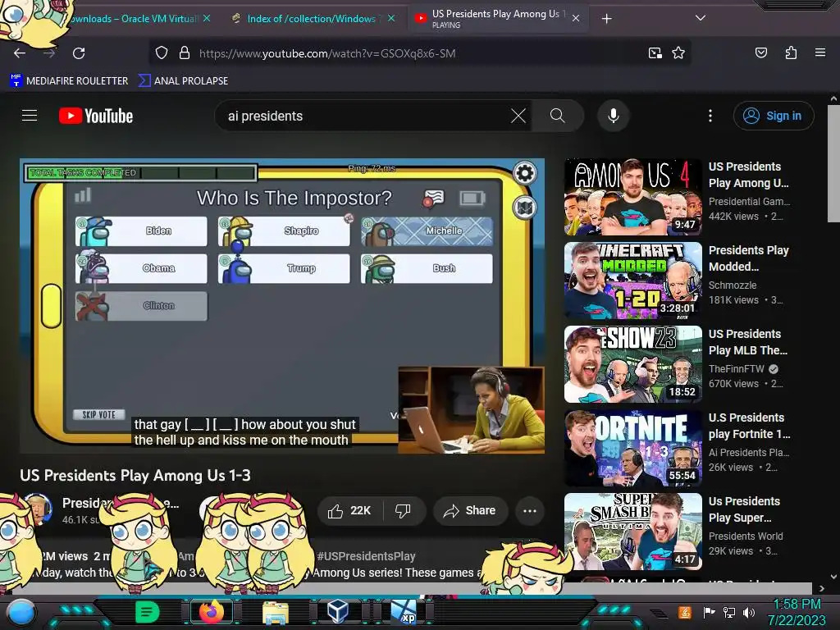
Task: Open YouTube guide hamburger menu
Action: click(30, 116)
